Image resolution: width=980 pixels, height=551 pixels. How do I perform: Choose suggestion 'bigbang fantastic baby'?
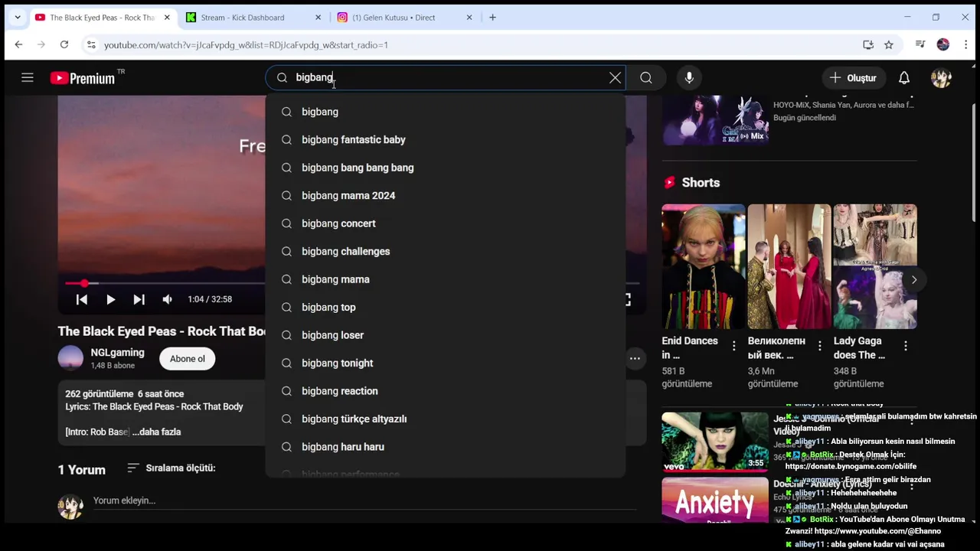click(x=446, y=139)
